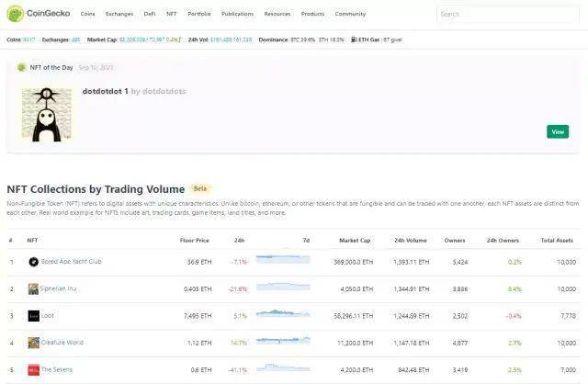The image size is (588, 384).
Task: Click the -41.1% 24h change
Action: click(238, 370)
